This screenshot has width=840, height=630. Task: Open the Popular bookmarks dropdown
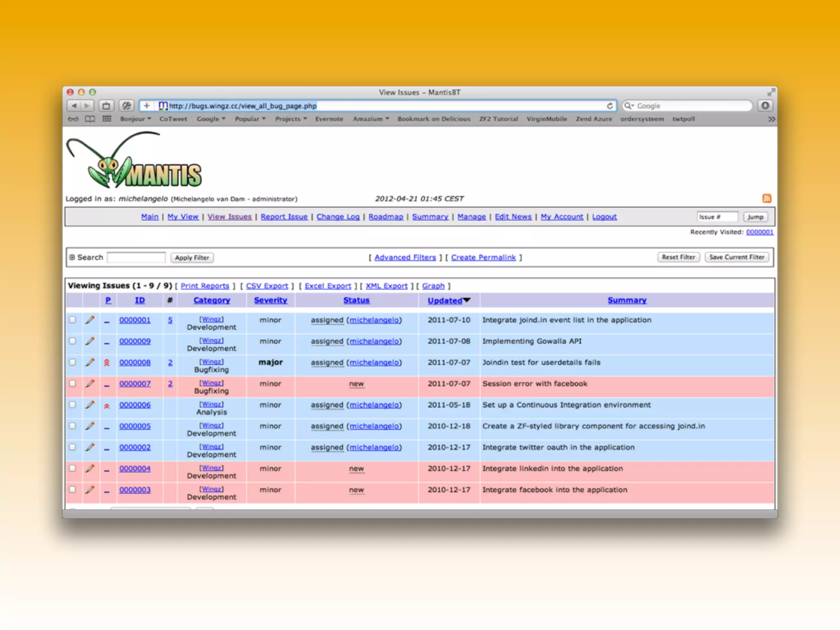click(x=250, y=119)
